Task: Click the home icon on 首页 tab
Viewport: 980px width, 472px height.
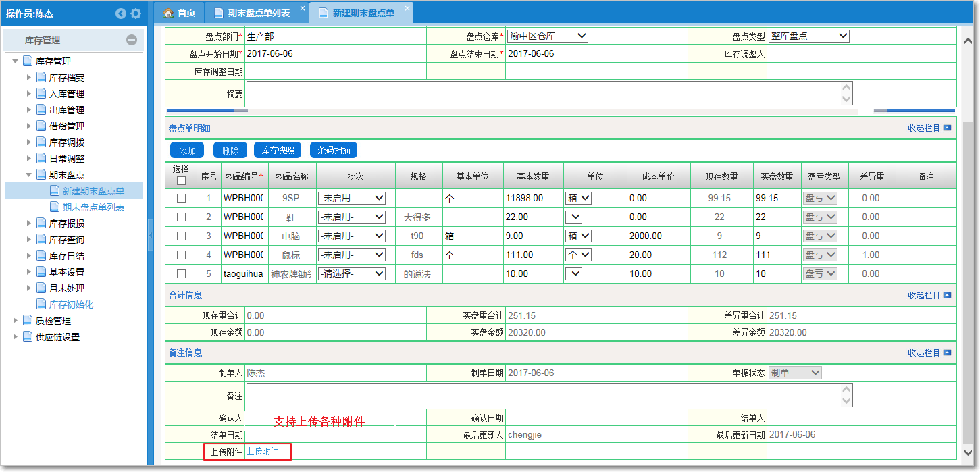Action: point(169,13)
